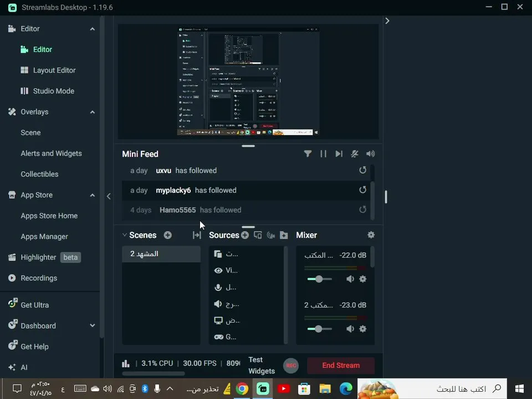
Task: Click the Sources webcam-style icon
Action: (271, 235)
